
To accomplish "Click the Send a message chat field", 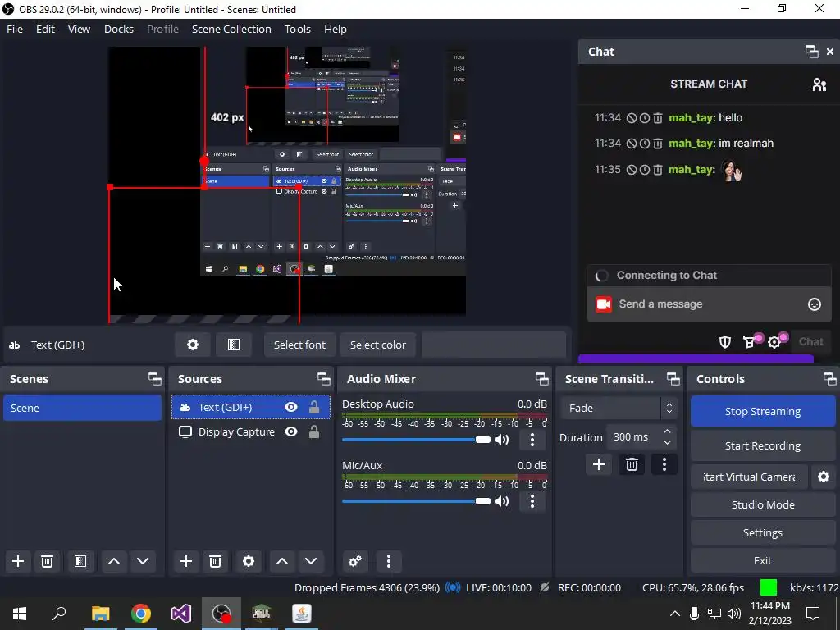I will tap(708, 304).
